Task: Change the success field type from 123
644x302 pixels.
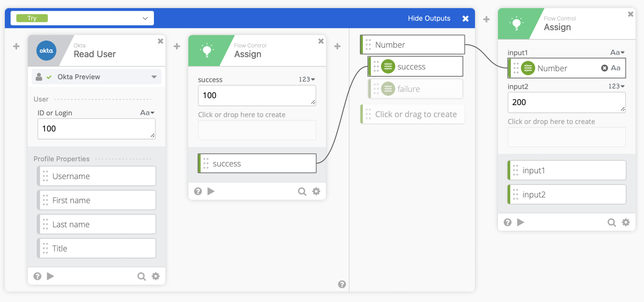Action: [307, 79]
